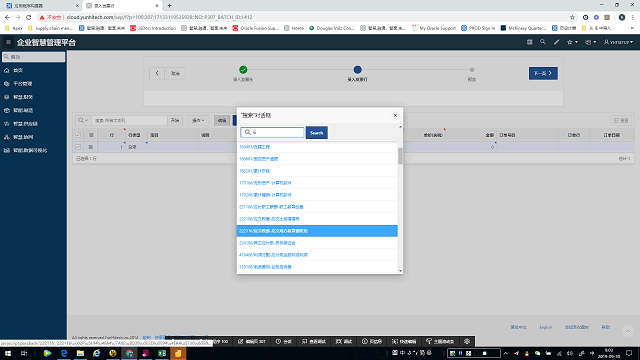Click dialog scrollbar down arrow
Image resolution: width=640 pixels, height=360 pixels.
point(400,271)
